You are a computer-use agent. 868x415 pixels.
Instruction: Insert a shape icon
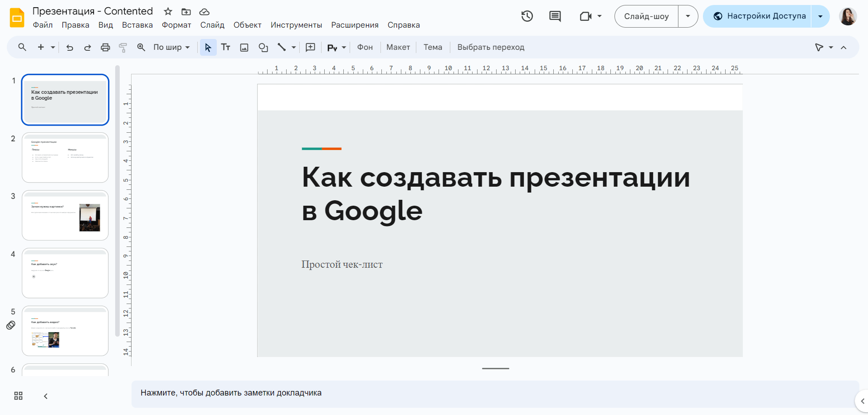pyautogui.click(x=263, y=47)
